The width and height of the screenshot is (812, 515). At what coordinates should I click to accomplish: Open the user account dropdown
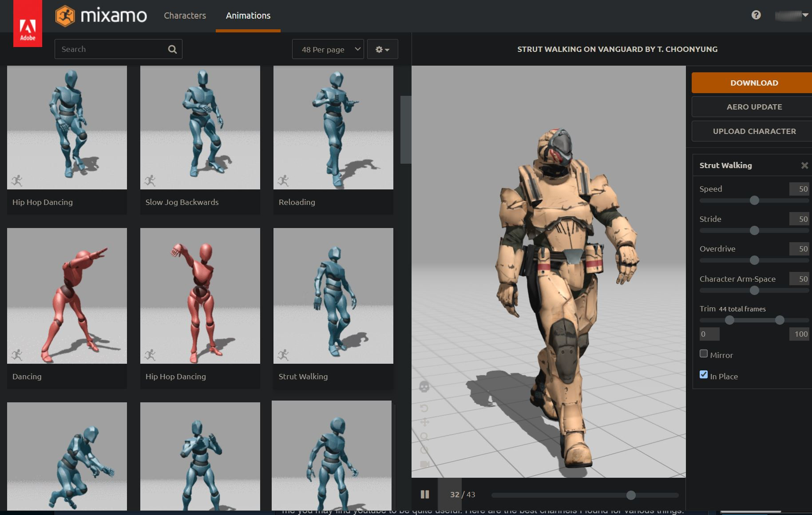coord(792,16)
